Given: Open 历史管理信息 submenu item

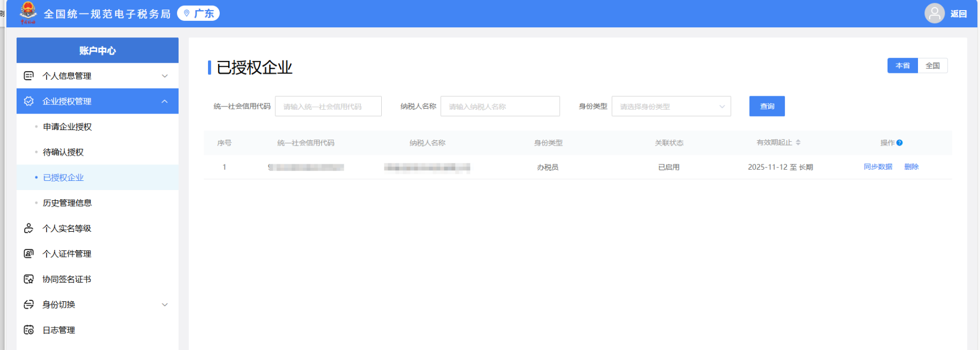Looking at the screenshot, I should pos(67,203).
